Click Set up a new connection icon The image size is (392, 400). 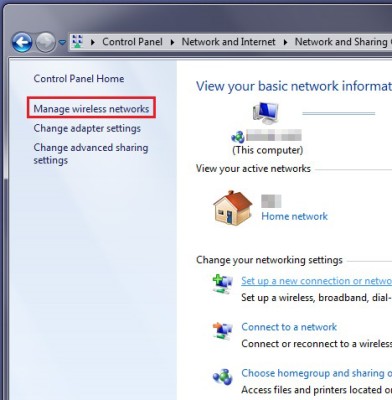pyautogui.click(x=223, y=284)
